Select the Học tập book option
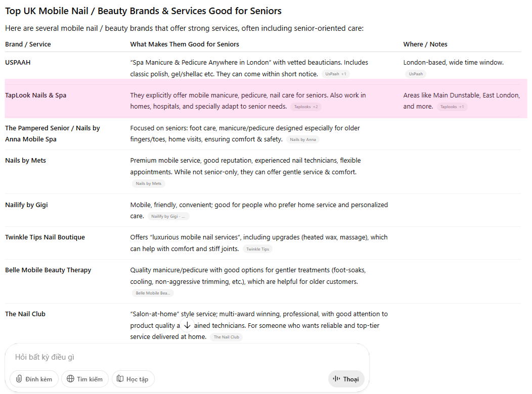This screenshot has width=532, height=394. point(133,379)
